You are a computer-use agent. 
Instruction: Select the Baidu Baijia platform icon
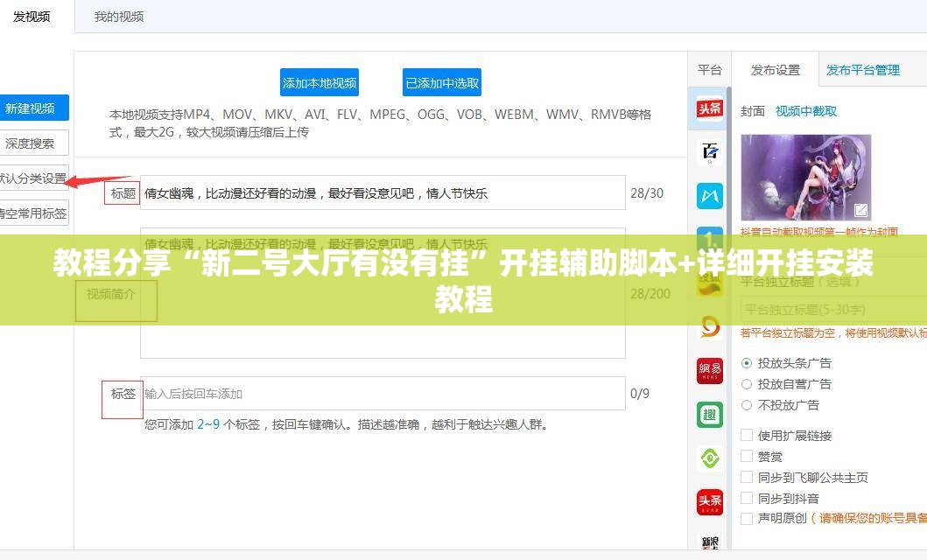click(x=709, y=152)
